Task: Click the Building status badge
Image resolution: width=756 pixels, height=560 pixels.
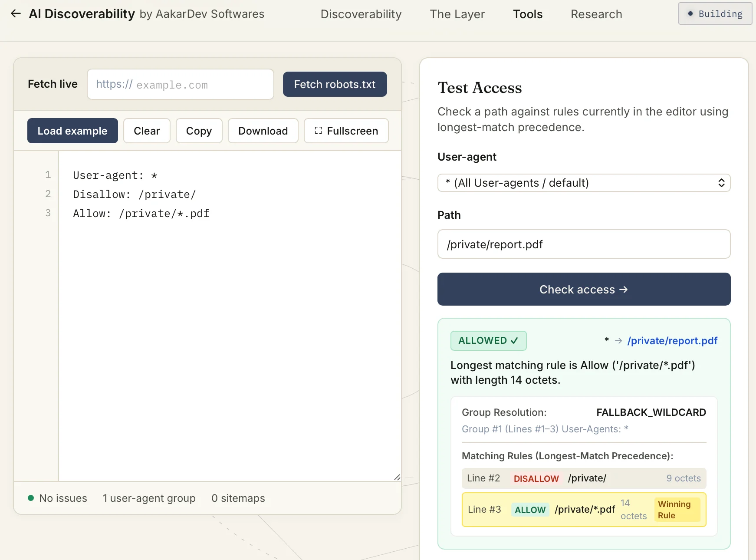Action: tap(715, 14)
